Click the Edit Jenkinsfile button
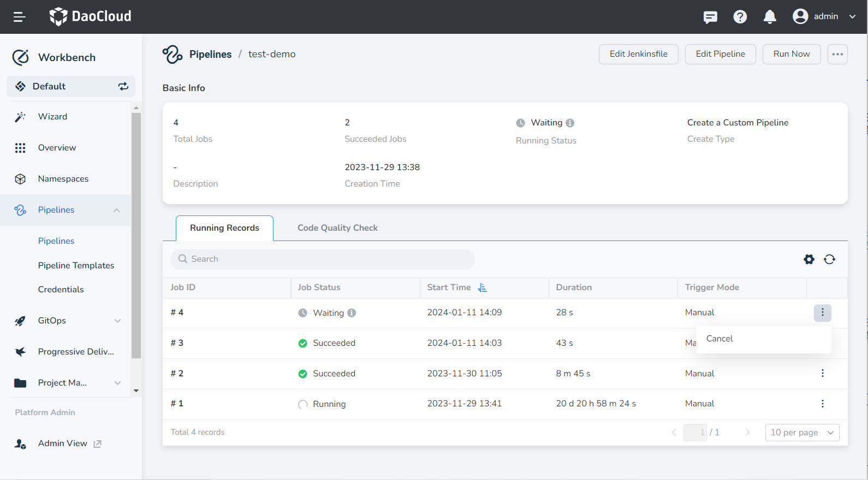This screenshot has height=480, width=868. click(x=638, y=54)
